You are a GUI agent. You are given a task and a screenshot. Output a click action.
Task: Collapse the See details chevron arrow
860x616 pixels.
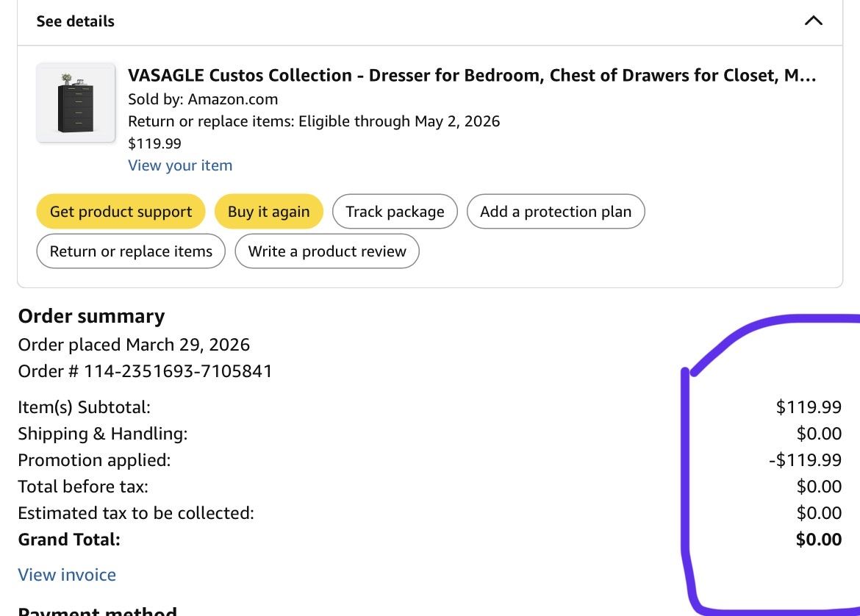[813, 21]
